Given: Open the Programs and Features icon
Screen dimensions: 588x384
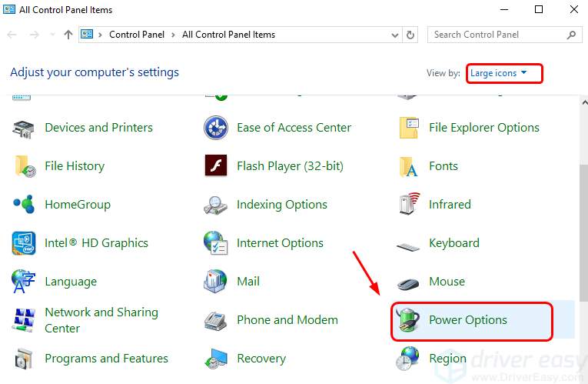Looking at the screenshot, I should pyautogui.click(x=24, y=359).
